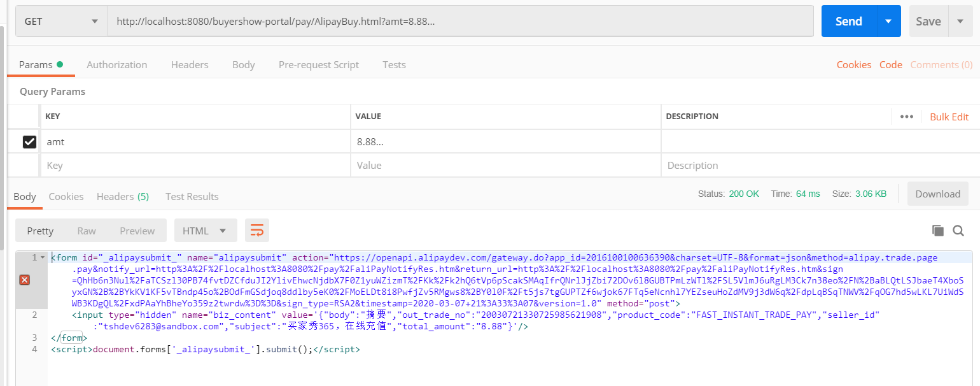Download the response

(938, 194)
